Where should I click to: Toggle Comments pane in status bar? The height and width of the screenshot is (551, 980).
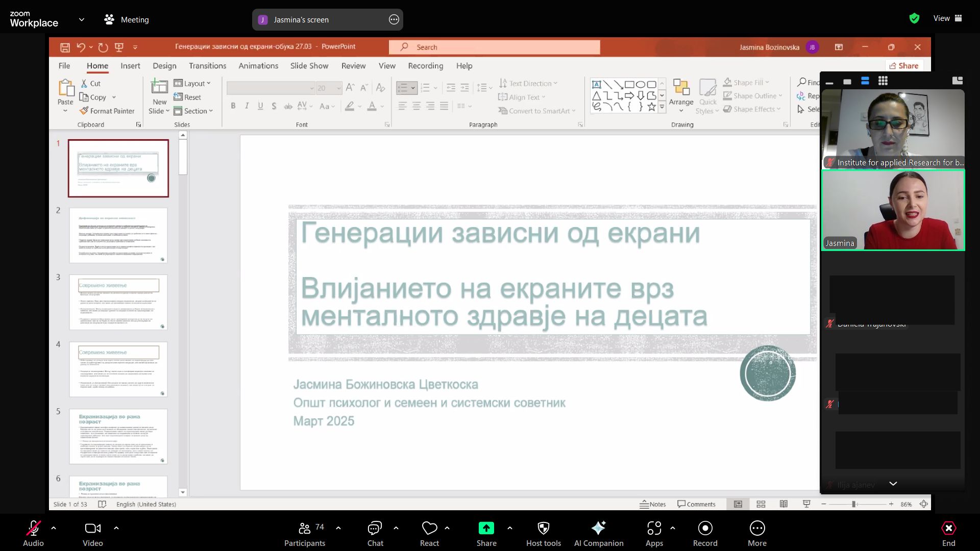tap(696, 504)
